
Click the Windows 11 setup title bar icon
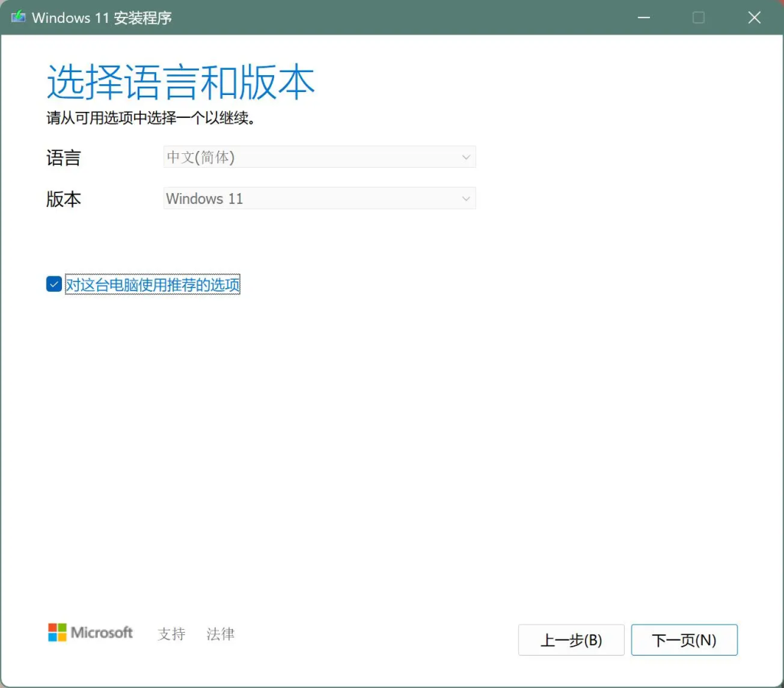tap(18, 18)
